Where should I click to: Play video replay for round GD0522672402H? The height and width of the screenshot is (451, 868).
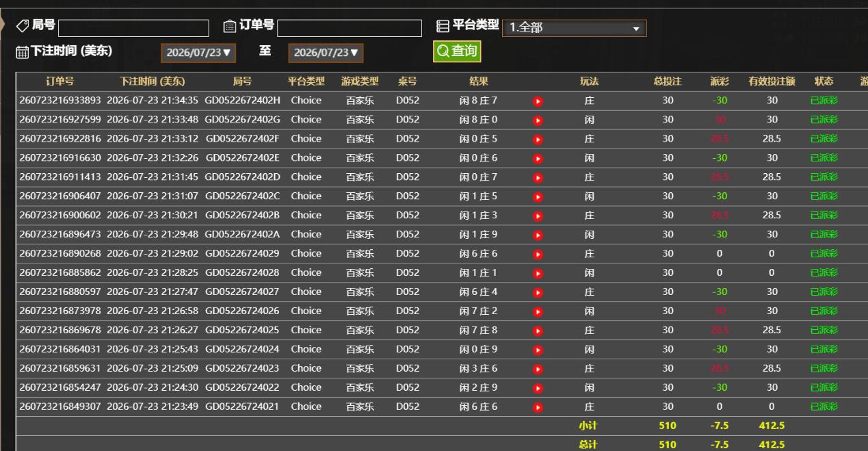pyautogui.click(x=538, y=101)
